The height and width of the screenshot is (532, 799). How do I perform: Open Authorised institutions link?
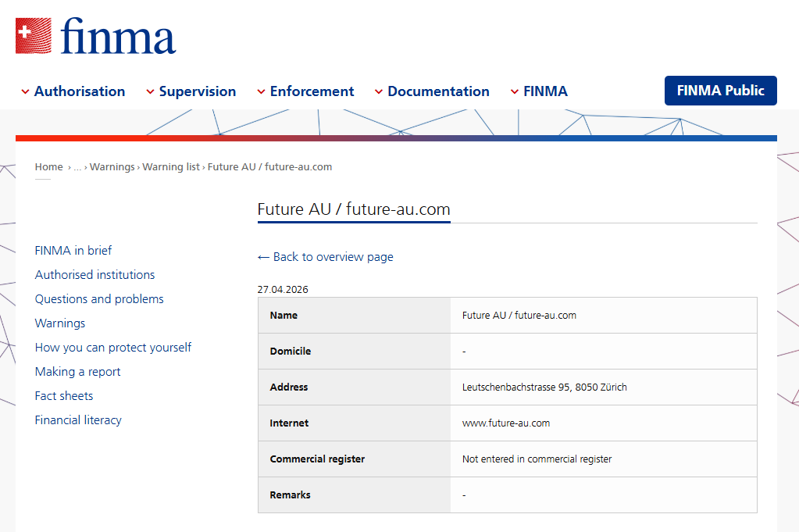pos(95,275)
